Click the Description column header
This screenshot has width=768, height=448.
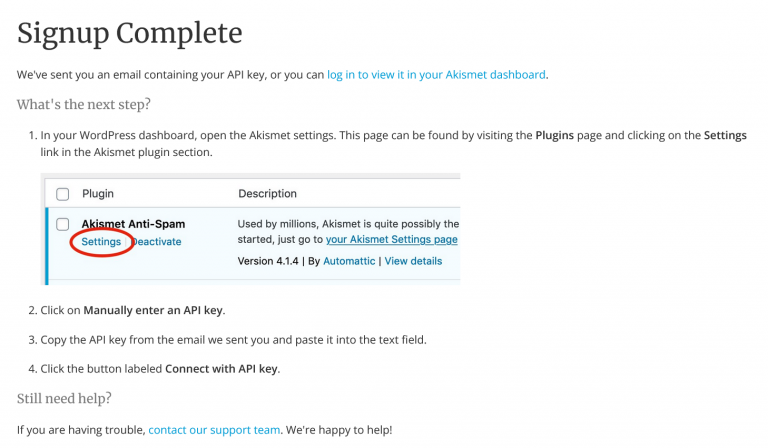click(x=267, y=193)
